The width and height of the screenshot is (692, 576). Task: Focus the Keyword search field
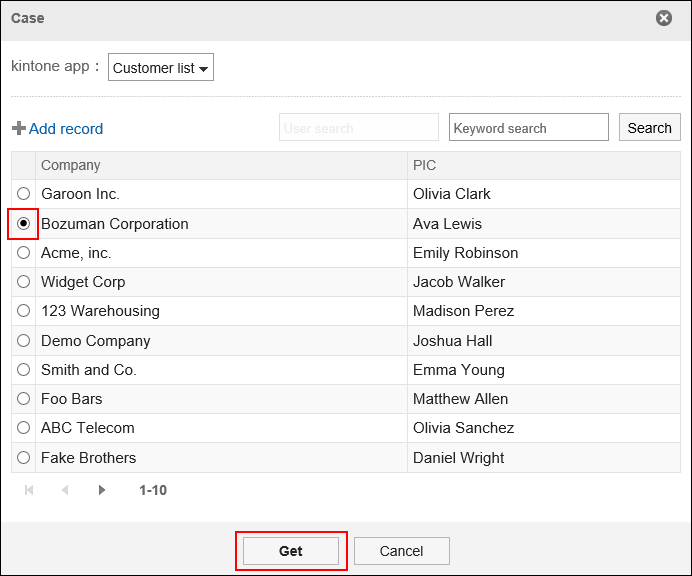tap(529, 128)
